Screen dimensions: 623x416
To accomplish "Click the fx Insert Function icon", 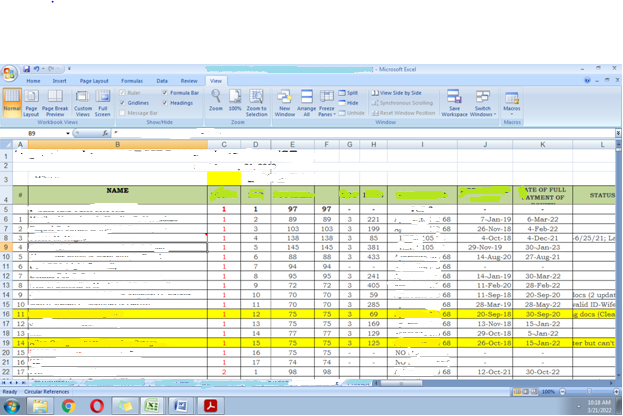I will 105,134.
